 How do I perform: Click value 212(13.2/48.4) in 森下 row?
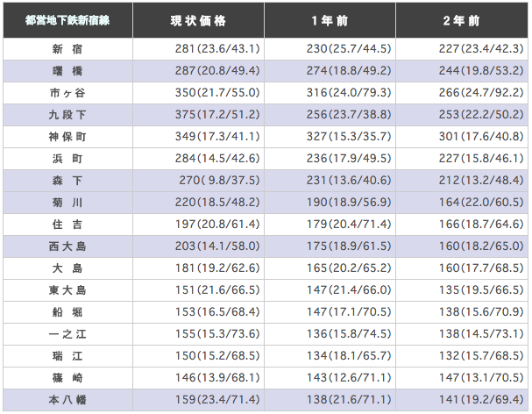pyautogui.click(x=481, y=181)
